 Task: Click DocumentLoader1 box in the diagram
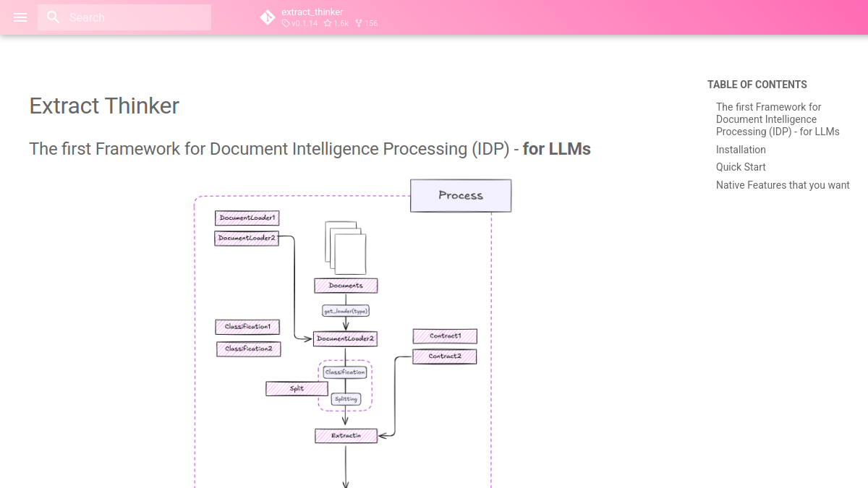click(247, 218)
